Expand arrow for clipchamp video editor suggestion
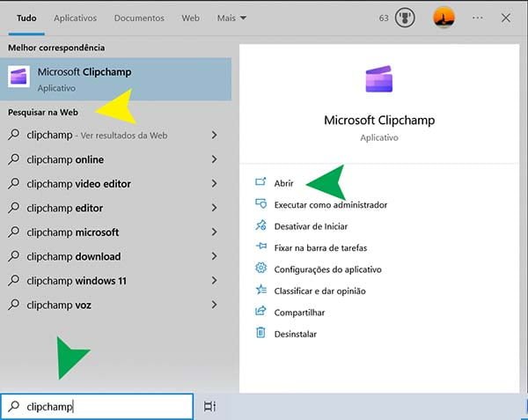Viewport: 528px width, 420px height. [x=214, y=183]
